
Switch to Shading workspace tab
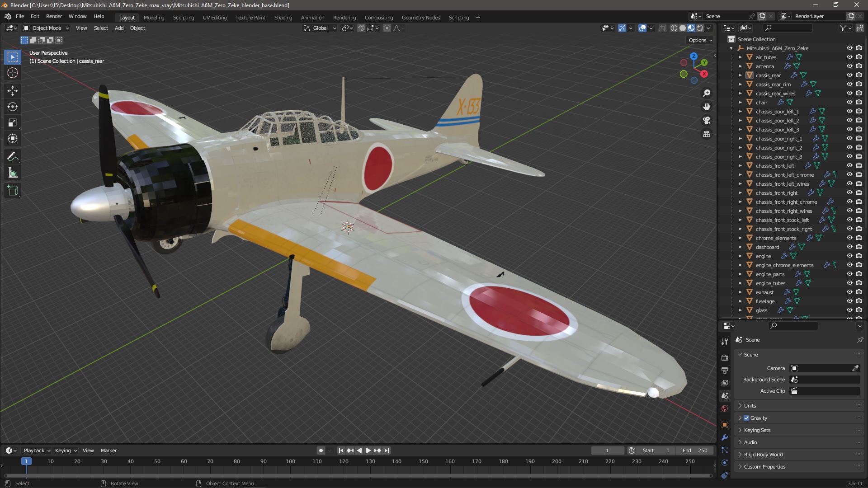coord(283,18)
